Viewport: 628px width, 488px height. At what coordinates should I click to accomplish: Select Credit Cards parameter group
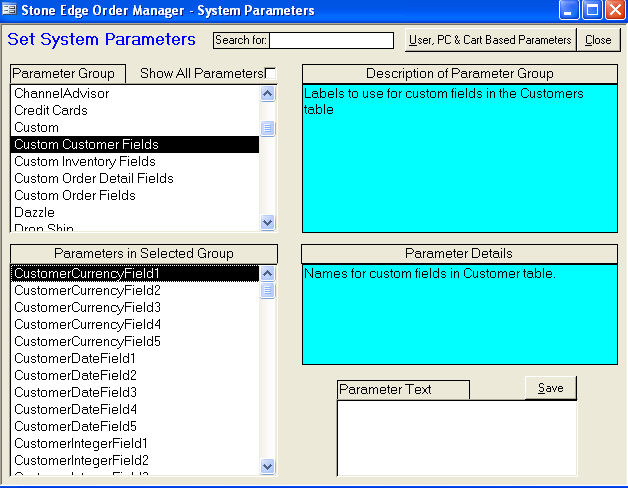(135, 110)
